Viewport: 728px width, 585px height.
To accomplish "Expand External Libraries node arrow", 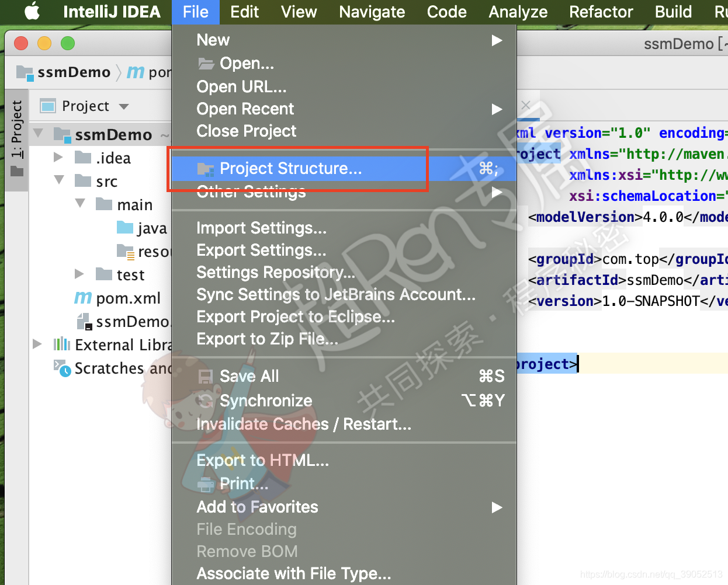I will click(37, 344).
